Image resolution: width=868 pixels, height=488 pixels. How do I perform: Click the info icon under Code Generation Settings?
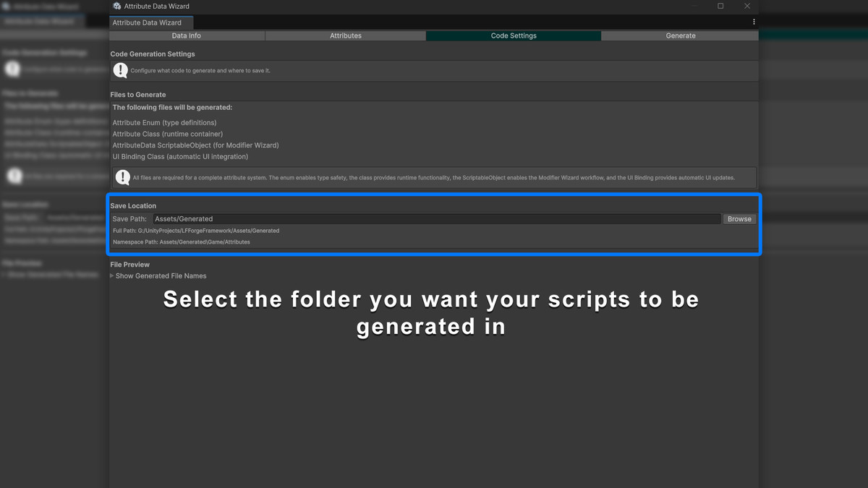120,70
